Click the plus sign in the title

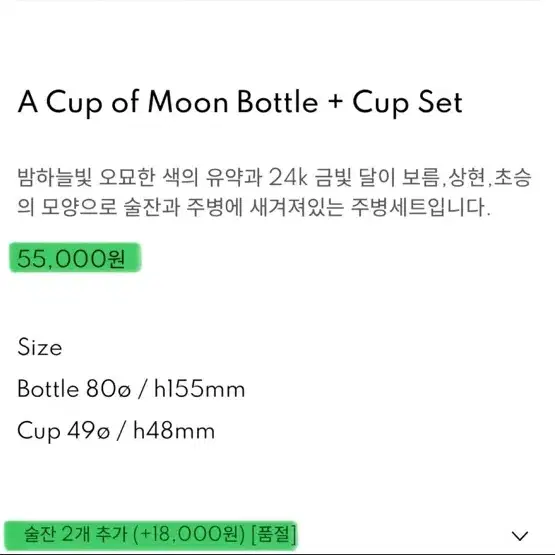point(335,102)
